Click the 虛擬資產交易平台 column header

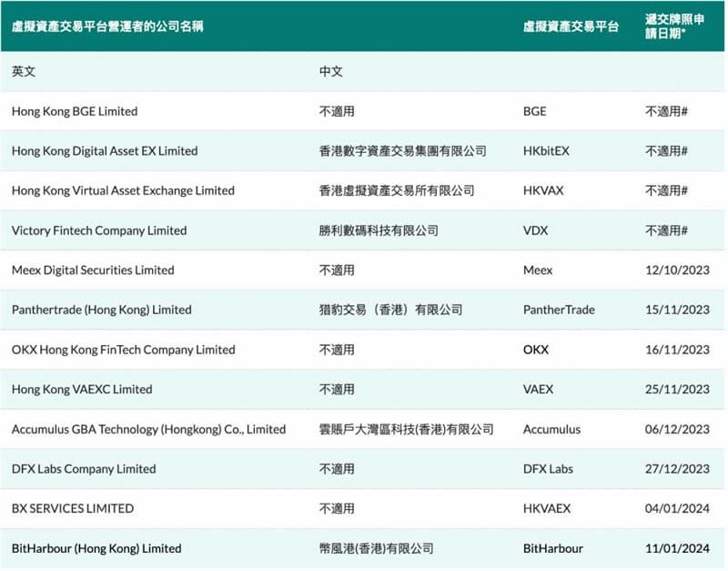click(x=568, y=25)
